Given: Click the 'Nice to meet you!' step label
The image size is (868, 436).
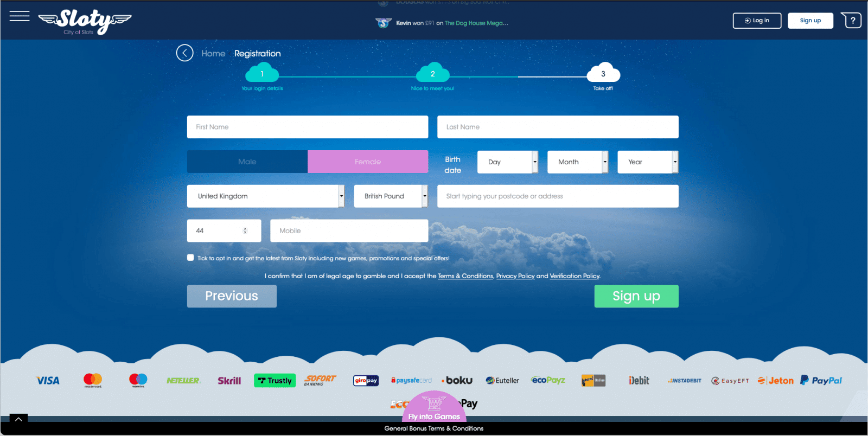Looking at the screenshot, I should click(x=432, y=88).
